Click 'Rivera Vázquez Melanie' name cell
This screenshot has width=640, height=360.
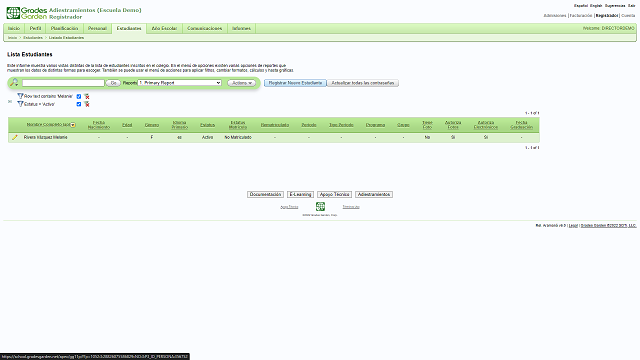46,138
